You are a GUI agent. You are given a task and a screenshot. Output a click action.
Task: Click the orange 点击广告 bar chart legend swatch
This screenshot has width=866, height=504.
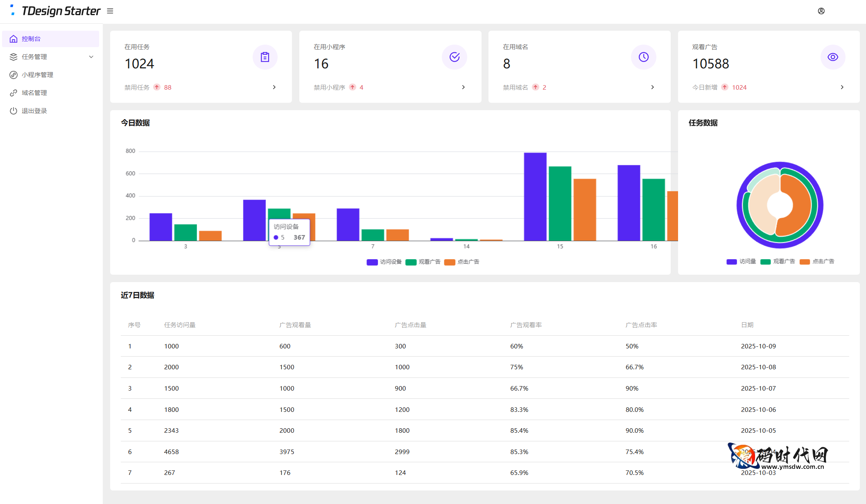(x=450, y=262)
